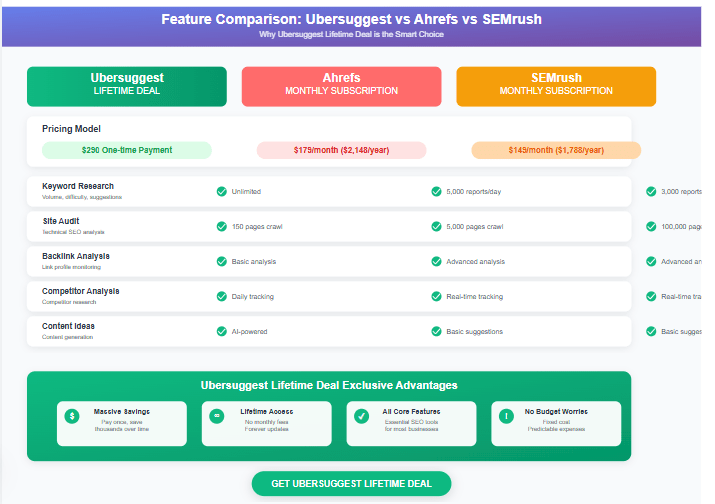The width and height of the screenshot is (715, 504).
Task: Click the dollar sign Massive Savings icon
Action: tap(72, 416)
